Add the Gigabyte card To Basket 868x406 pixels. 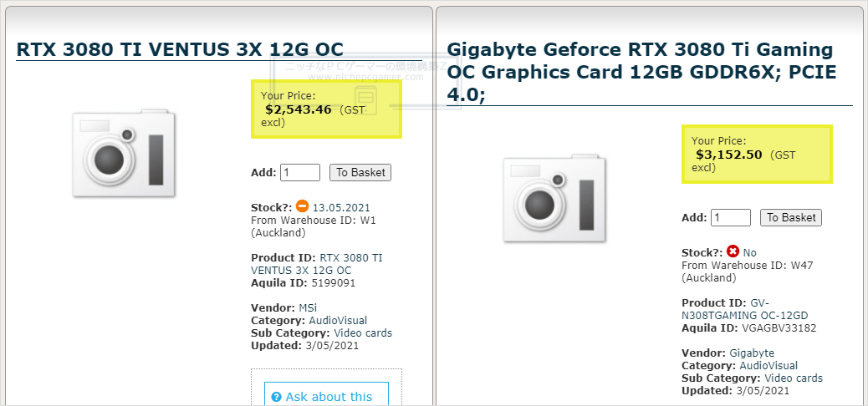point(791,217)
